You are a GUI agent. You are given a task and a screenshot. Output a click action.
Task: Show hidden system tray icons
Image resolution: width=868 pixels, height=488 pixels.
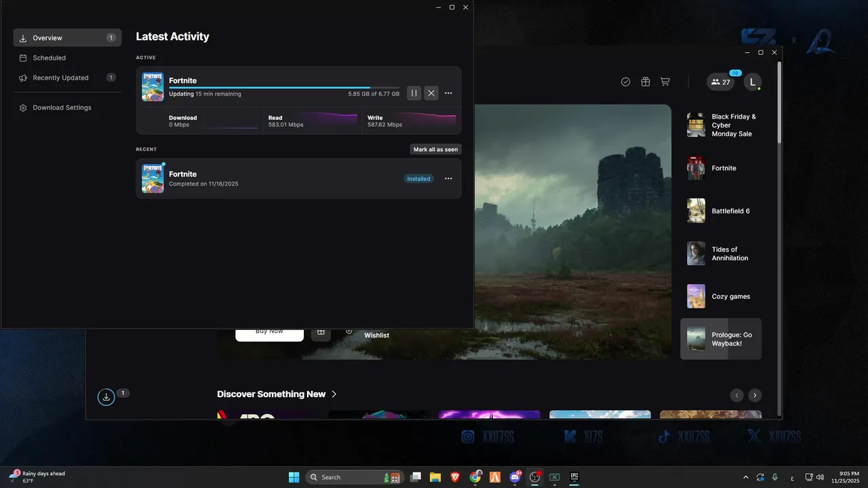tap(746, 477)
